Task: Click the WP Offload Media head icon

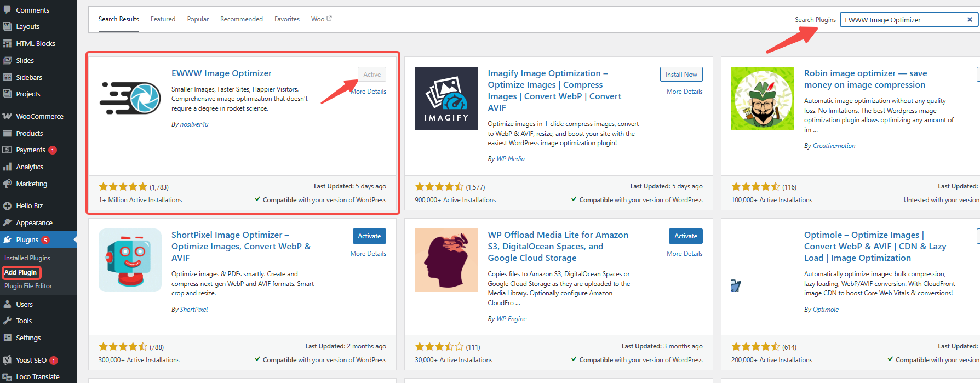Action: point(446,260)
